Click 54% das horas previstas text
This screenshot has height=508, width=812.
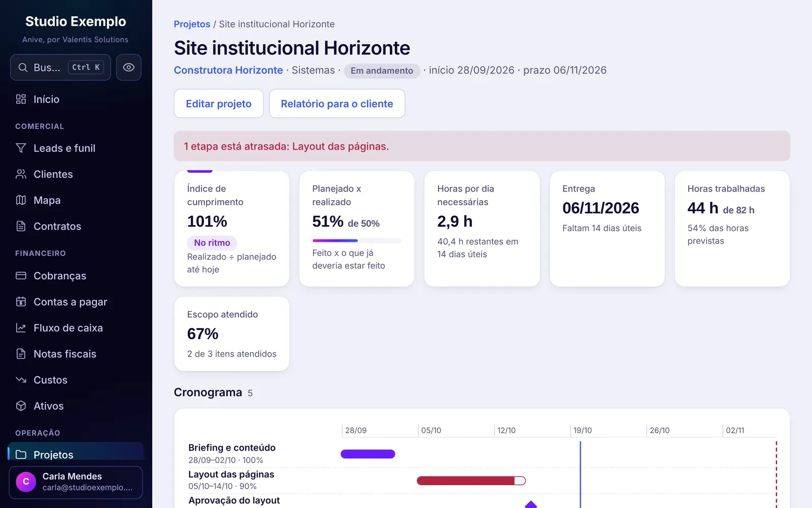tap(718, 235)
